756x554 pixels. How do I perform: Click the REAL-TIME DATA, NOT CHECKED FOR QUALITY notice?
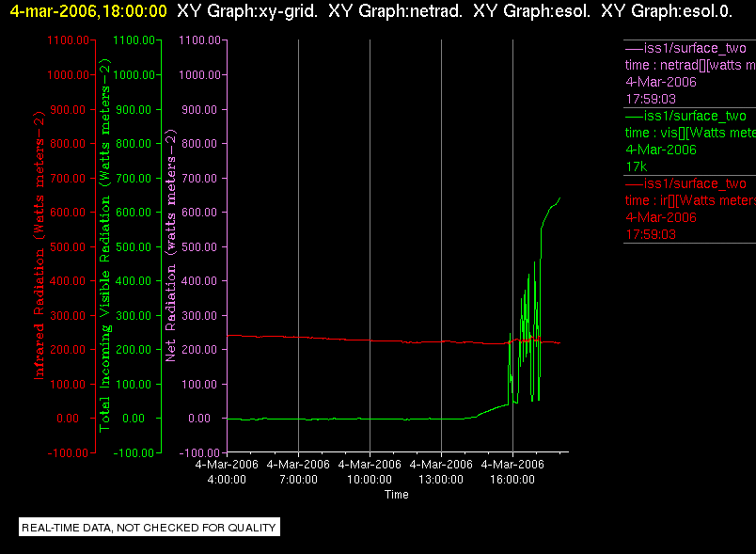click(x=150, y=527)
